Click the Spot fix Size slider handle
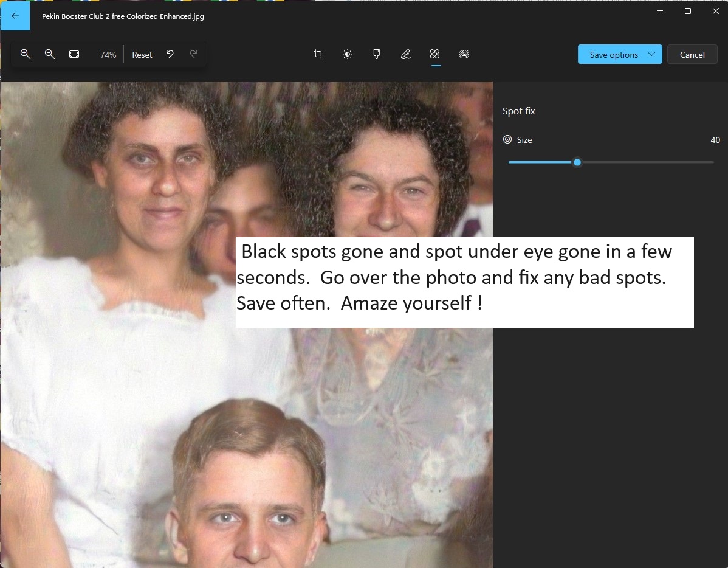This screenshot has width=728, height=568. 577,162
